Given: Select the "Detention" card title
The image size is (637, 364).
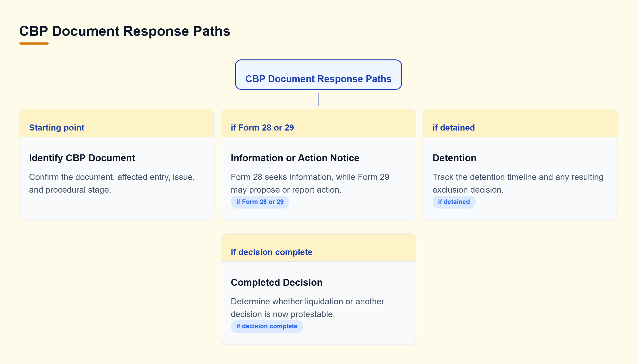Looking at the screenshot, I should [454, 158].
